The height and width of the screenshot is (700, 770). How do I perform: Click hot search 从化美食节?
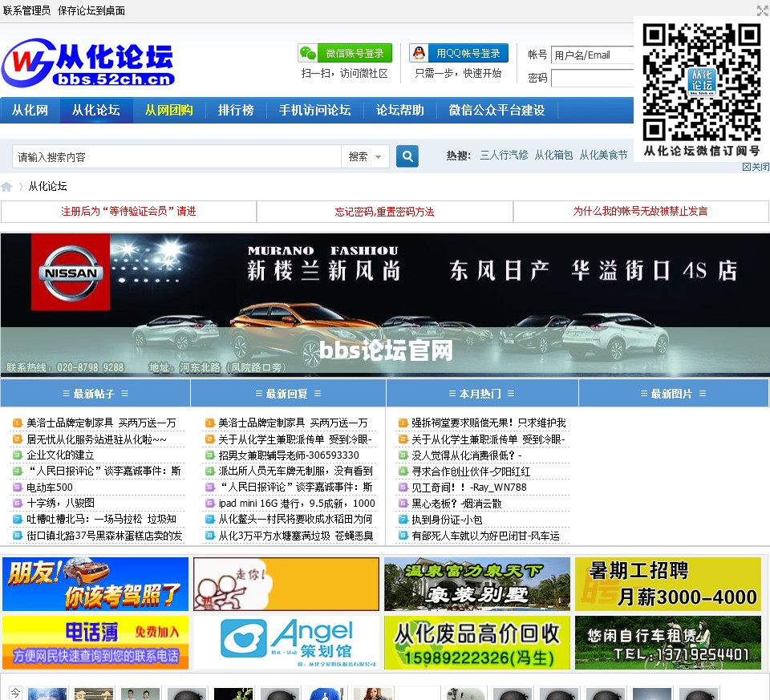tap(603, 155)
